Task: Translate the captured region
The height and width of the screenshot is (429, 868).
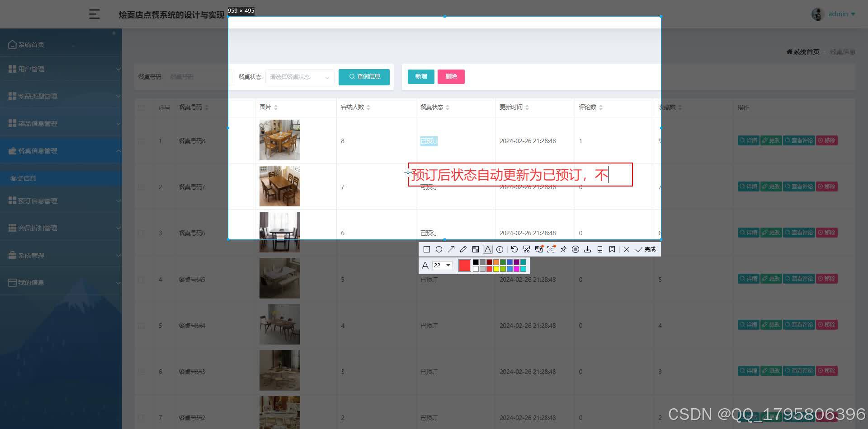Action: click(x=539, y=249)
